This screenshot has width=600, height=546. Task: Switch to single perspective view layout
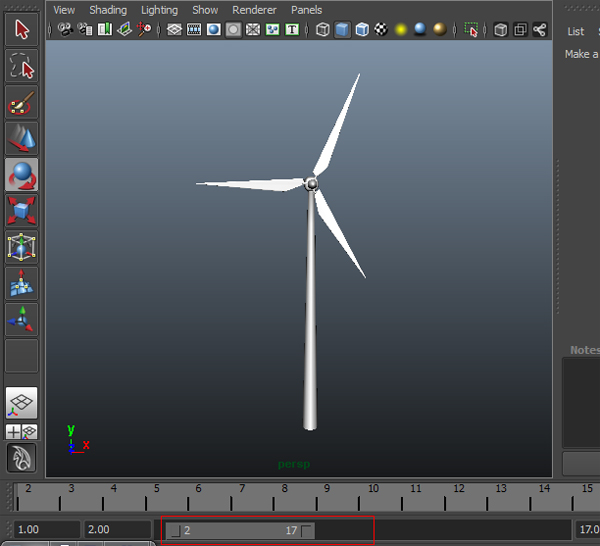tap(21, 403)
